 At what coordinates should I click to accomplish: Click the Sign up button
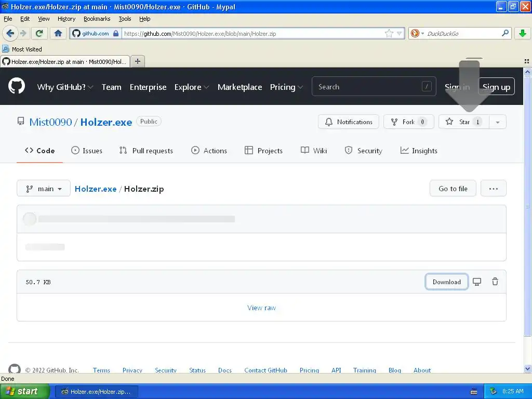click(x=496, y=87)
